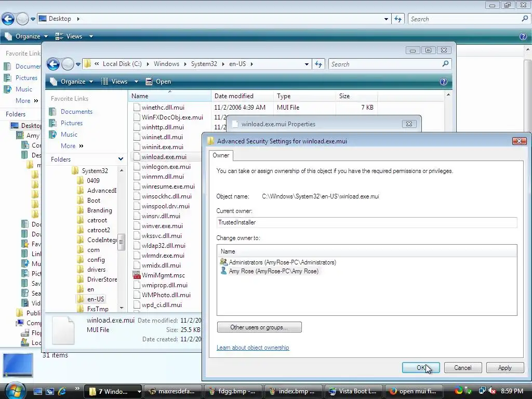The width and height of the screenshot is (532, 399).
Task: Click Show Desktop quick launch icon
Action: pos(37,391)
